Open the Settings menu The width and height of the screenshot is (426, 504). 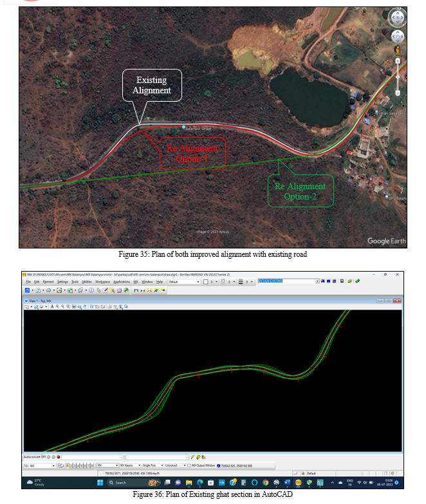tap(62, 282)
